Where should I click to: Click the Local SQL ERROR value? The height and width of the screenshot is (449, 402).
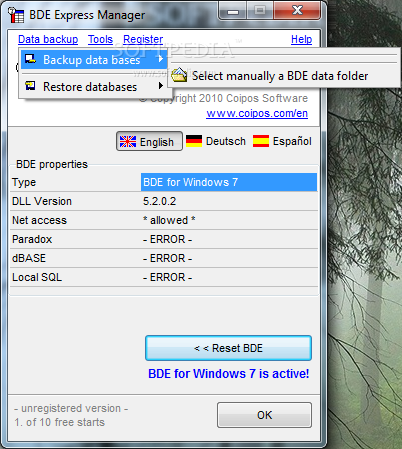coord(167,277)
